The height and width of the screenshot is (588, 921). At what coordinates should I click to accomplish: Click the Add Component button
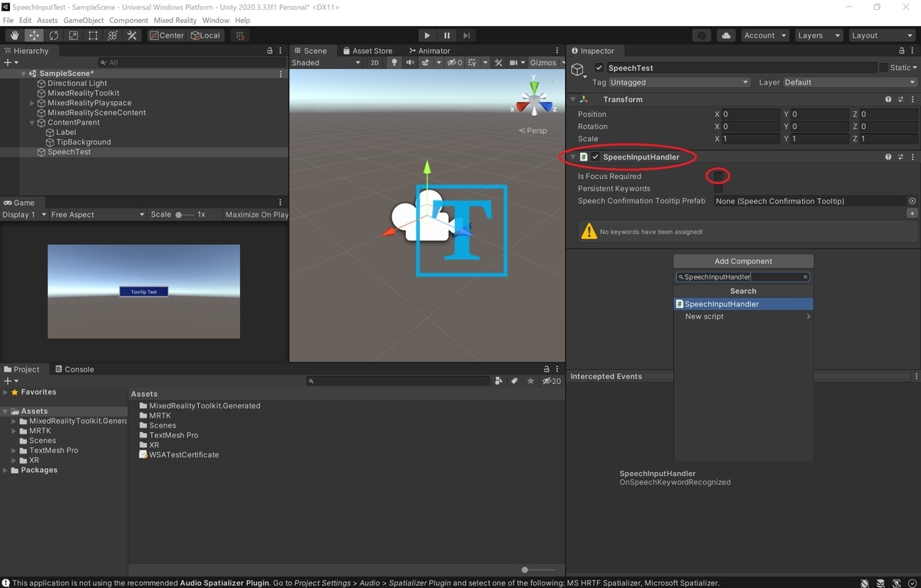click(743, 261)
